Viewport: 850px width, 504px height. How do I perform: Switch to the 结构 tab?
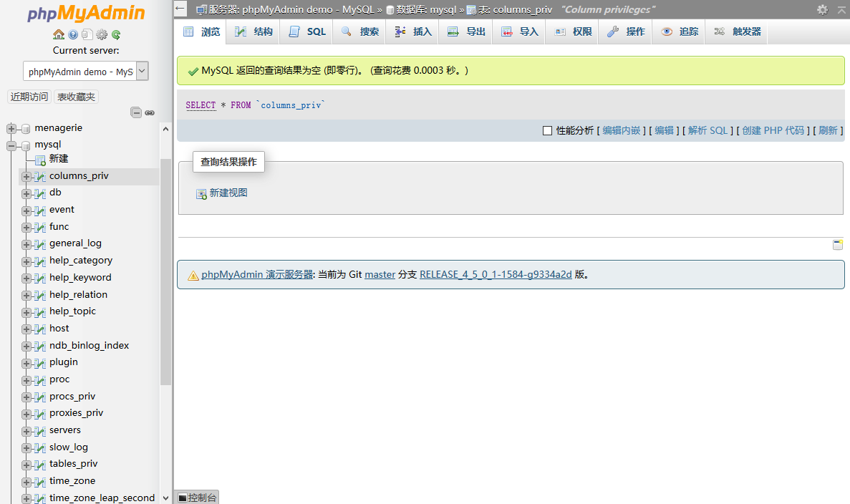click(x=254, y=31)
